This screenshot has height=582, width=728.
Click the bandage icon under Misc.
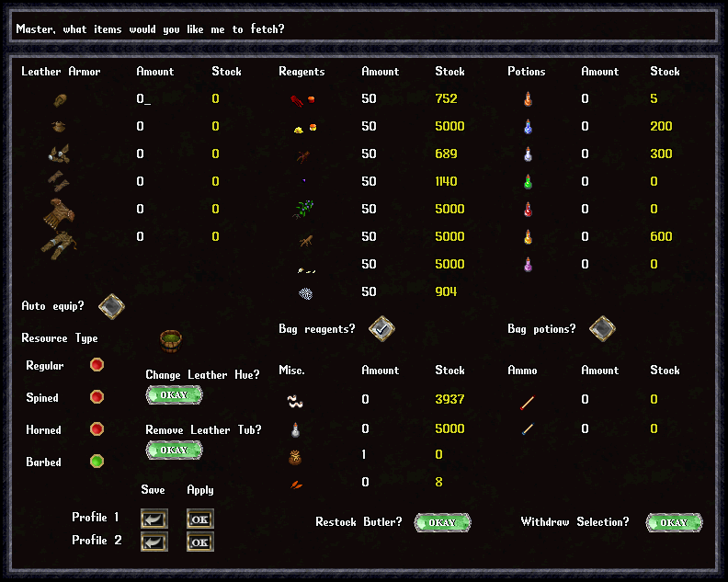click(295, 401)
